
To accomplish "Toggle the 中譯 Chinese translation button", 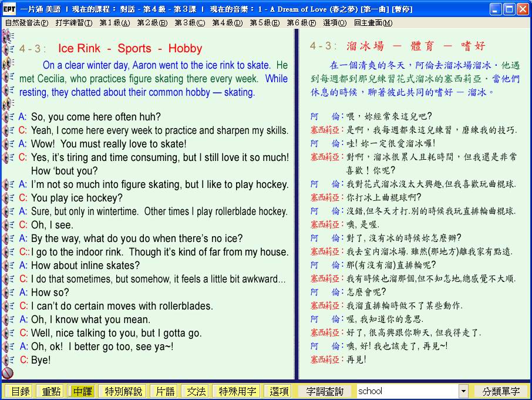I will (x=83, y=391).
